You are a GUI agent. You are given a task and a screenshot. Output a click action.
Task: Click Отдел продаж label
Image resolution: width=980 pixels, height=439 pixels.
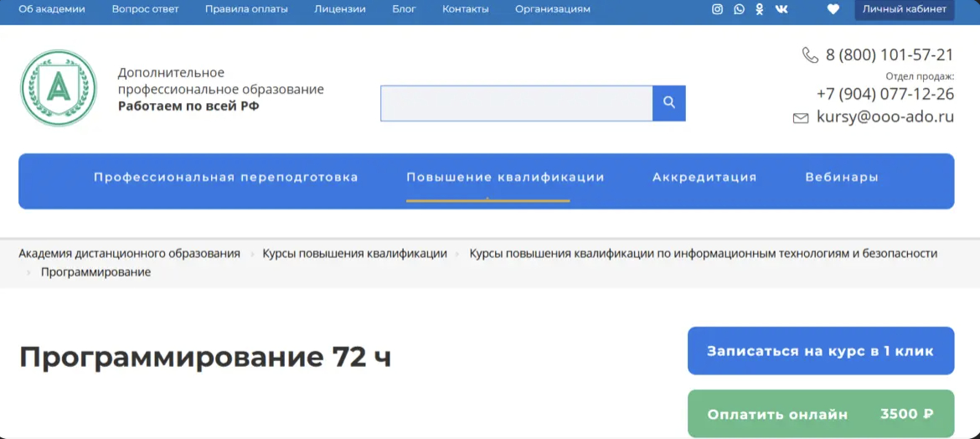coord(920,76)
